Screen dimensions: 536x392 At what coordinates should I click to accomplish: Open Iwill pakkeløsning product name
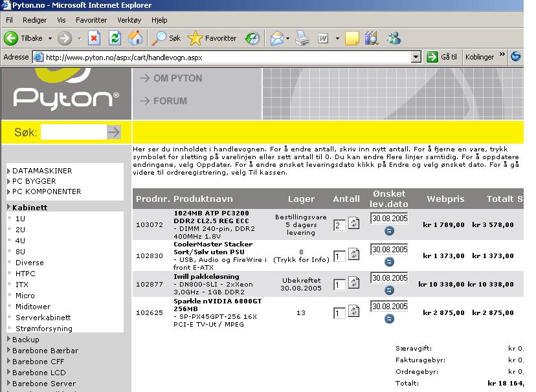coord(207,277)
